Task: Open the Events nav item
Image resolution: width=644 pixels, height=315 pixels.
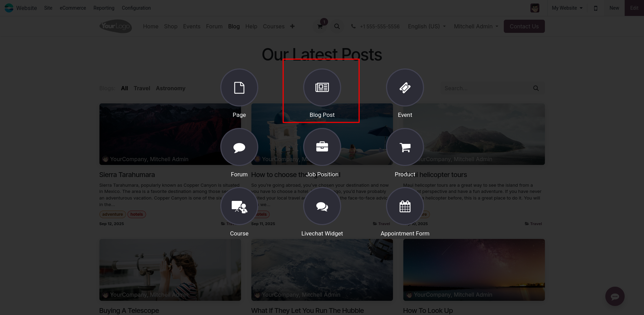Action: tap(192, 26)
